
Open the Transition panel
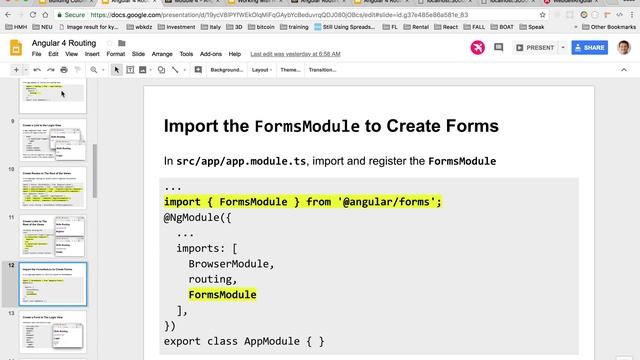point(322,70)
